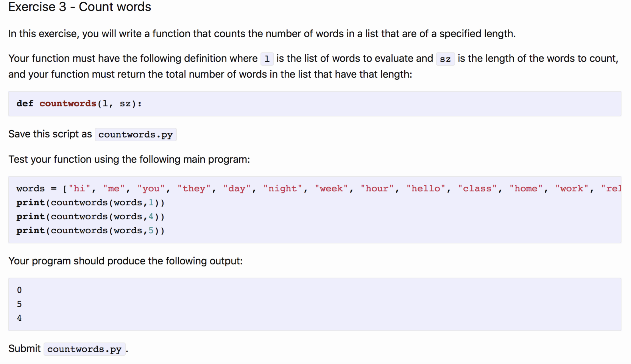Click 'countwords.py' after the word Submit

pyautogui.click(x=84, y=349)
